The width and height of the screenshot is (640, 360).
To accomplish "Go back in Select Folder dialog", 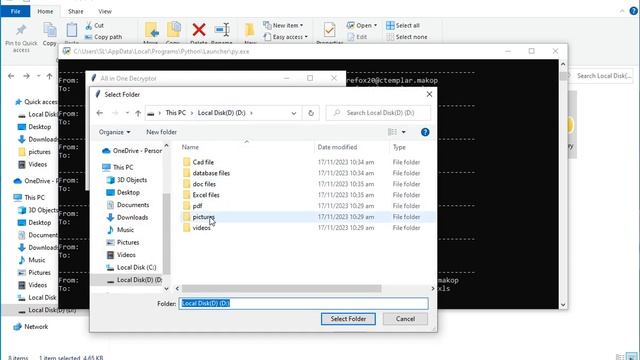I will 100,113.
